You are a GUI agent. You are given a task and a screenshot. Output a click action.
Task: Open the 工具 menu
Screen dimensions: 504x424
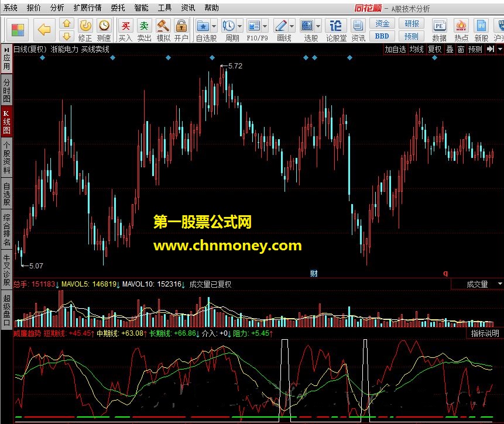(x=164, y=8)
